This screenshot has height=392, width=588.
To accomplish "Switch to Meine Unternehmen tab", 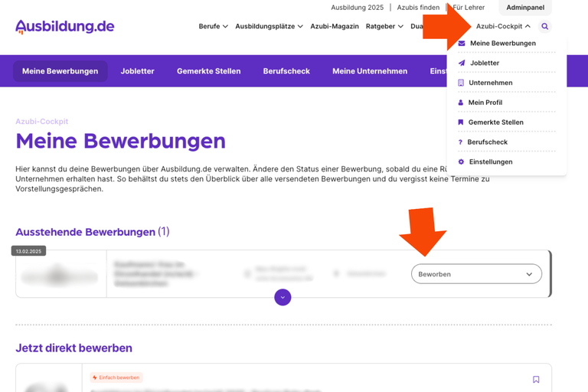I will tap(370, 71).
